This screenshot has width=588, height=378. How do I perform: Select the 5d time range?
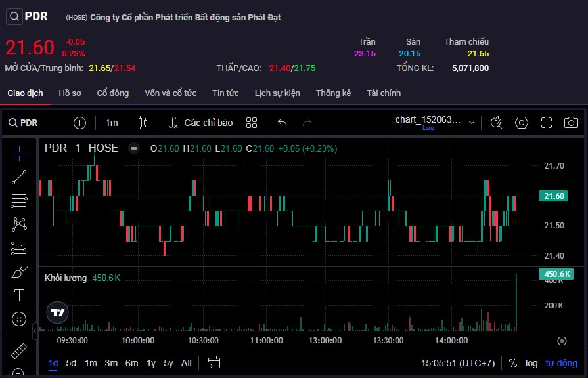click(x=71, y=363)
